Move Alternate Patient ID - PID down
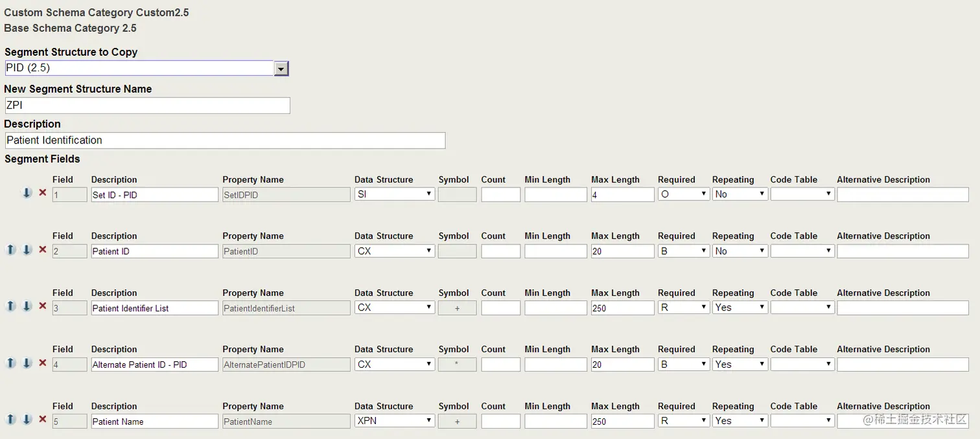 tap(27, 363)
